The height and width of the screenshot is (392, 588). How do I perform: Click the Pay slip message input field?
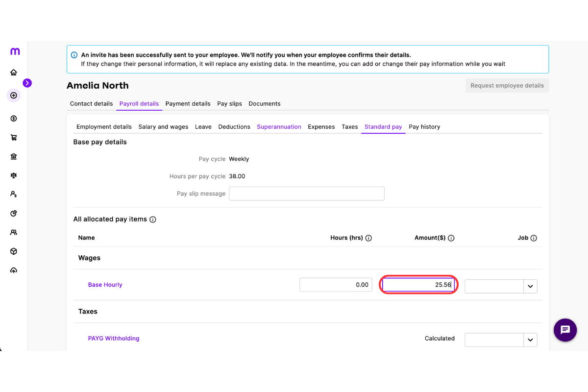tap(306, 193)
